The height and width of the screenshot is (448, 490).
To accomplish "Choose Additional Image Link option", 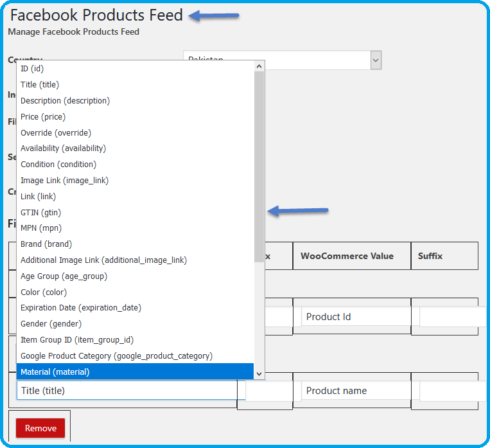I will coord(135,260).
